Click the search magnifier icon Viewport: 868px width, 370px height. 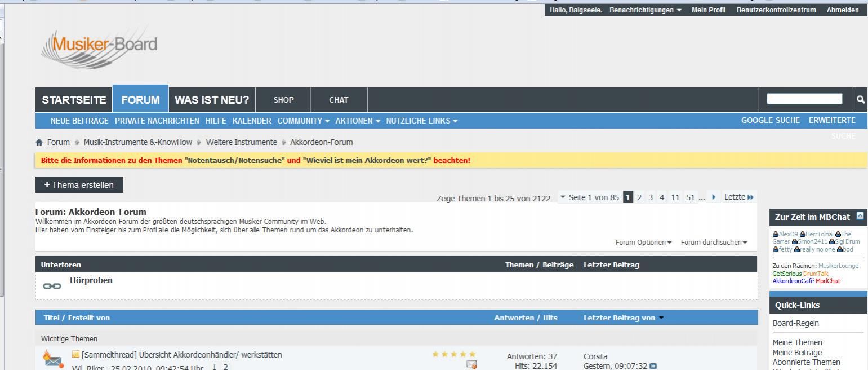[x=860, y=100]
